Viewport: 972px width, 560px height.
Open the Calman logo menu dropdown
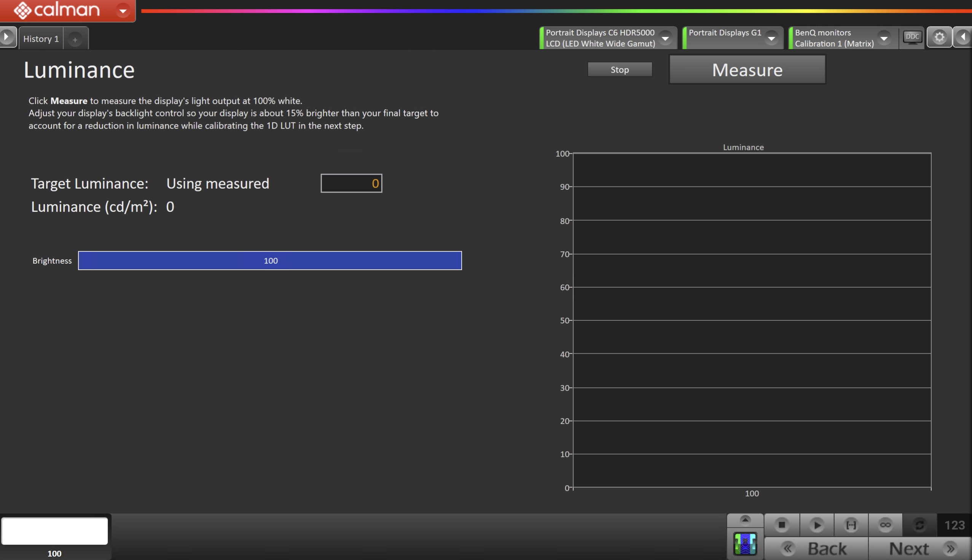[x=123, y=11]
